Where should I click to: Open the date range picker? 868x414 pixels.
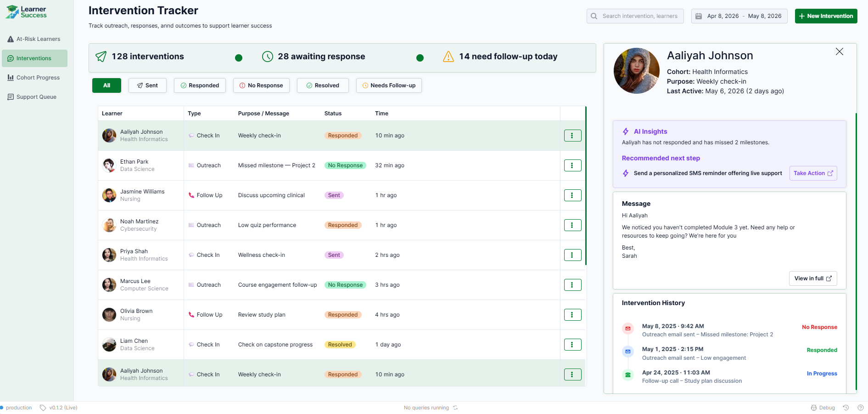point(739,16)
